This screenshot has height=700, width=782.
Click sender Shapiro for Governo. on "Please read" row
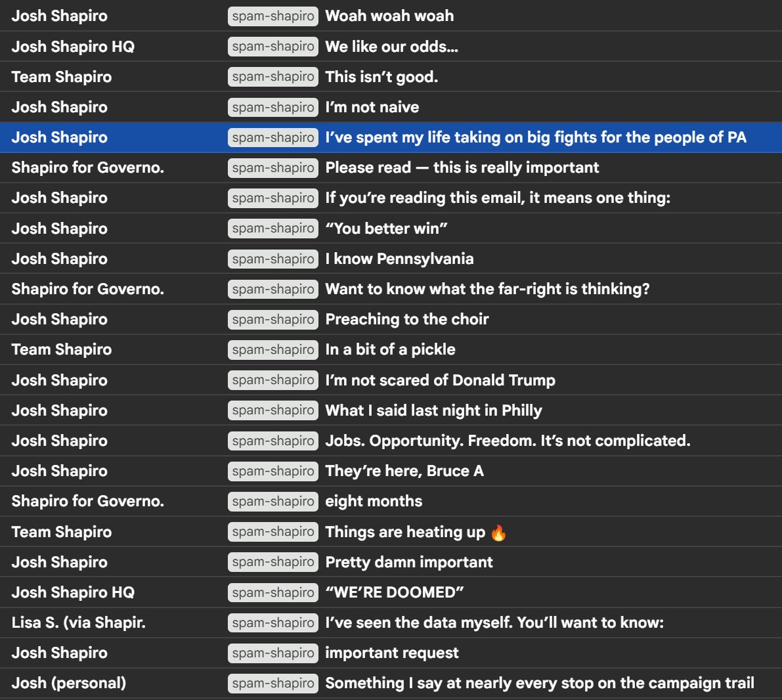[88, 167]
